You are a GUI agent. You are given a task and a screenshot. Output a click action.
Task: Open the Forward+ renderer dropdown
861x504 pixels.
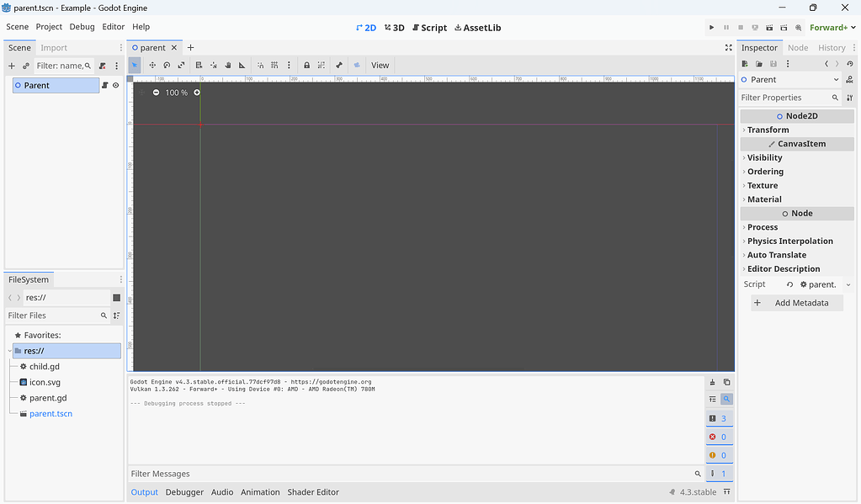point(831,26)
